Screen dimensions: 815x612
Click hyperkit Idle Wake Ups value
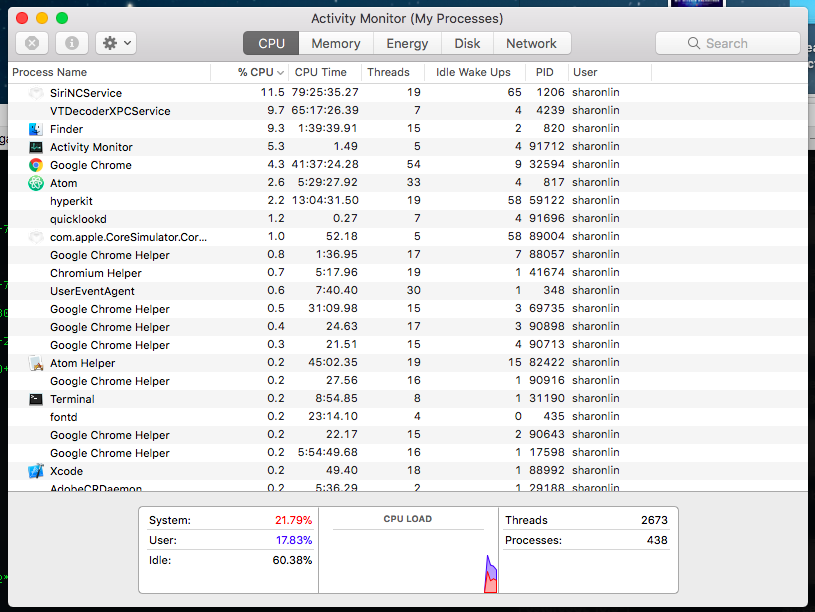(515, 200)
